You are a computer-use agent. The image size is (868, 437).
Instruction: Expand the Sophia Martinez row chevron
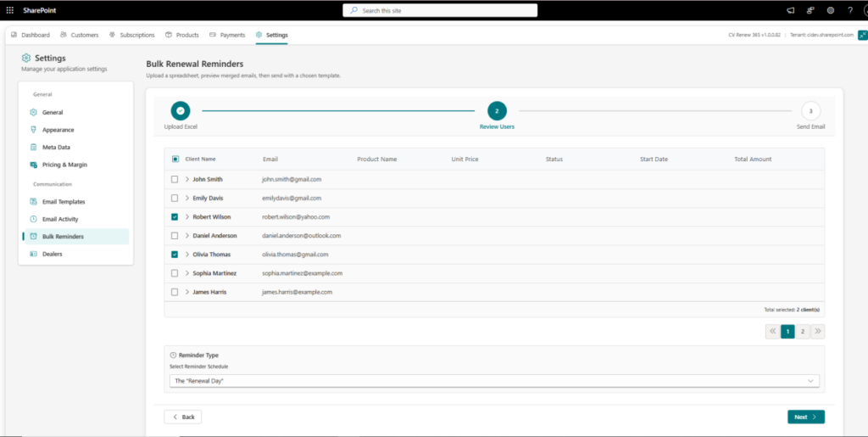[x=187, y=273]
